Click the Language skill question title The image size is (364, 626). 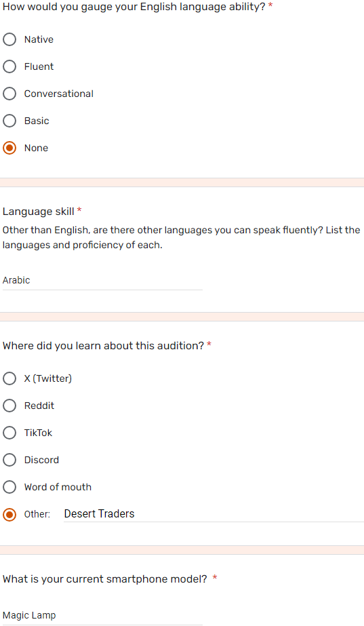tap(39, 211)
